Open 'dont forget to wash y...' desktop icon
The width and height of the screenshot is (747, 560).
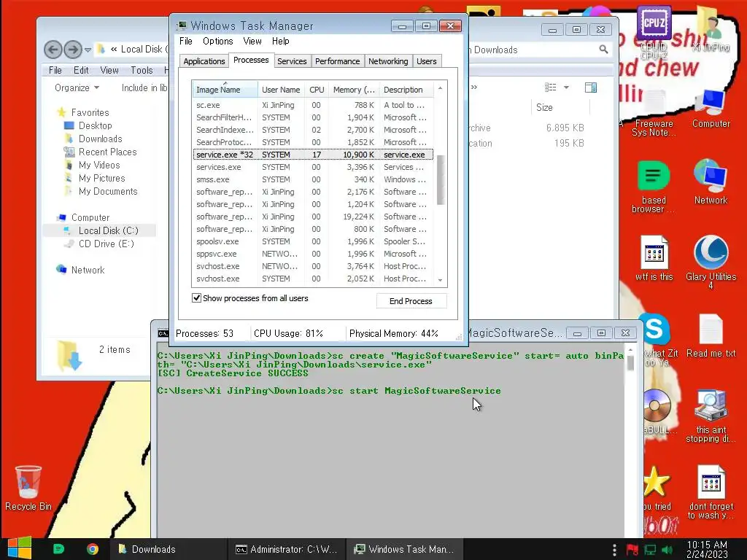(711, 492)
